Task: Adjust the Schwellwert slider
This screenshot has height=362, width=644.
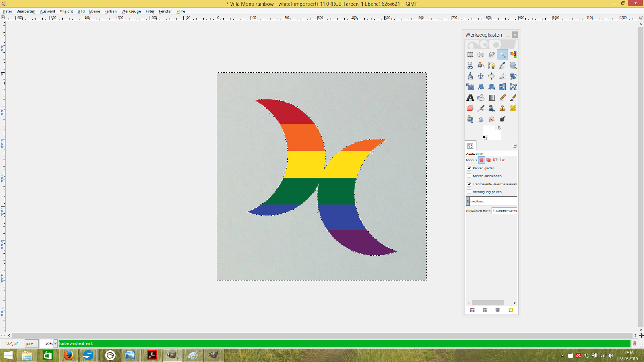Action: (x=492, y=201)
